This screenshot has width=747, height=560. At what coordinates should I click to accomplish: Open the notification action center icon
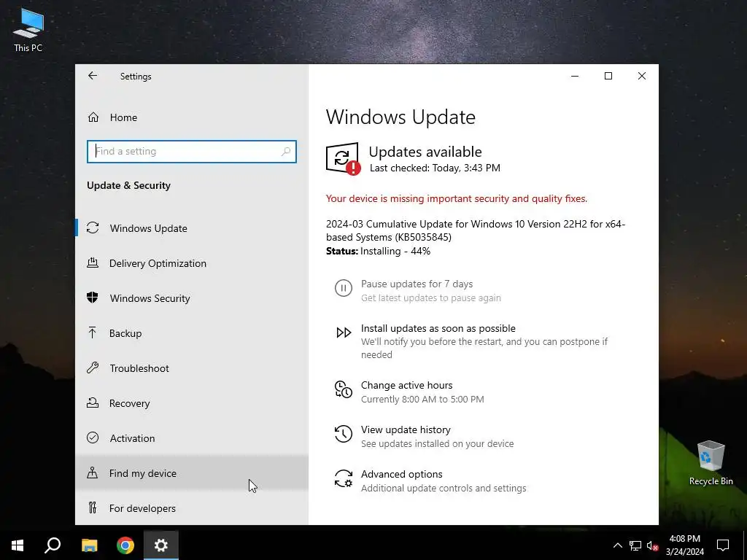pos(723,545)
